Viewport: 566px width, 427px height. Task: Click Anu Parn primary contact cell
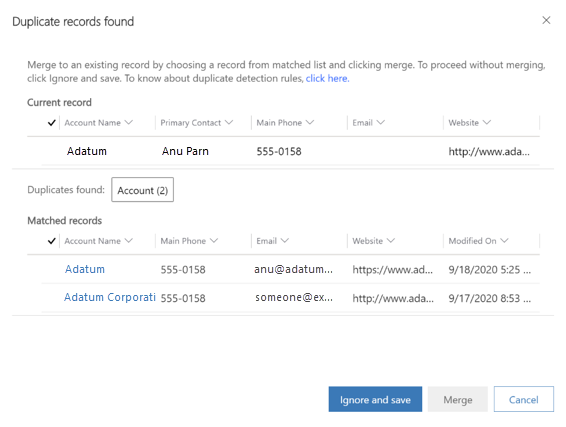click(x=185, y=151)
